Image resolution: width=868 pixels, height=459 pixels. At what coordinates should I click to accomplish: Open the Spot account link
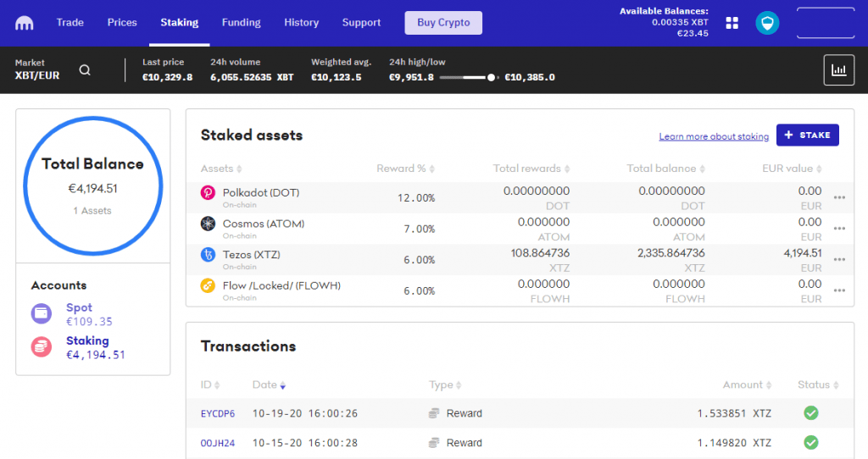[x=79, y=307]
